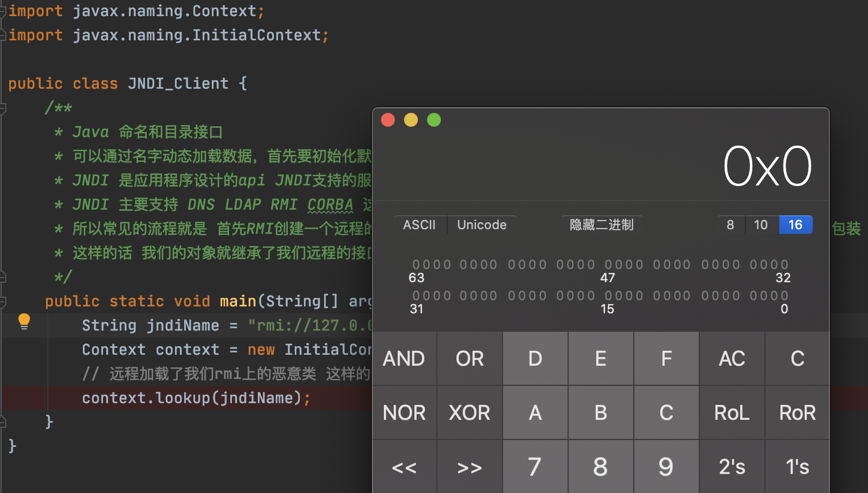868x493 pixels.
Task: Select base 16 hexadecimal mode
Action: coord(795,225)
